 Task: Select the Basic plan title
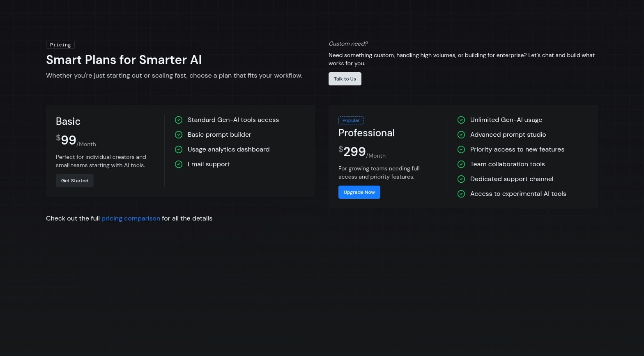point(68,122)
